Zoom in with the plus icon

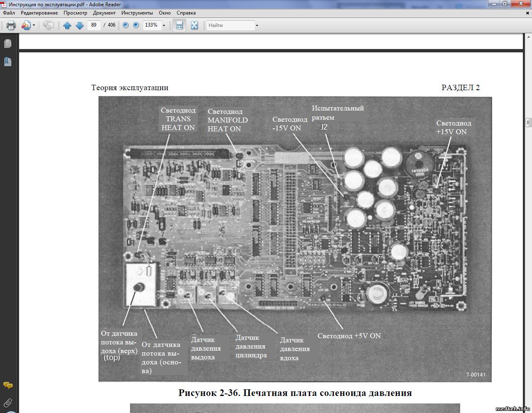click(136, 25)
